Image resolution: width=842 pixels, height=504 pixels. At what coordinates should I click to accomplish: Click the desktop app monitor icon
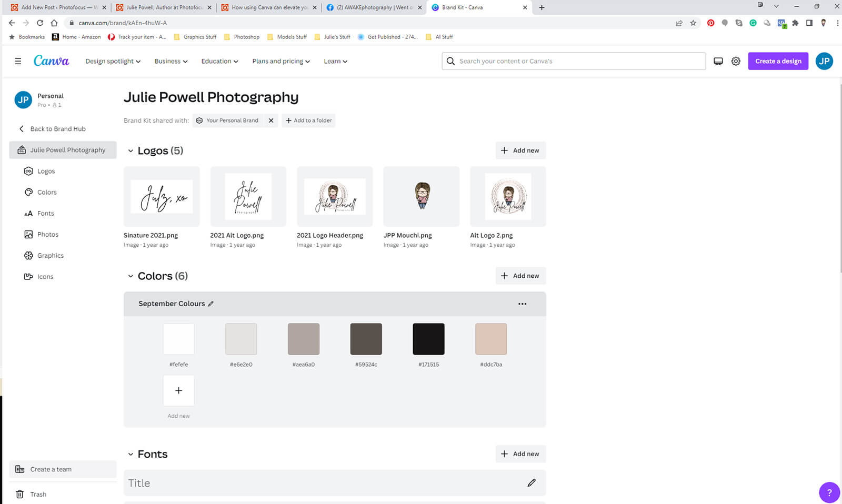(718, 61)
